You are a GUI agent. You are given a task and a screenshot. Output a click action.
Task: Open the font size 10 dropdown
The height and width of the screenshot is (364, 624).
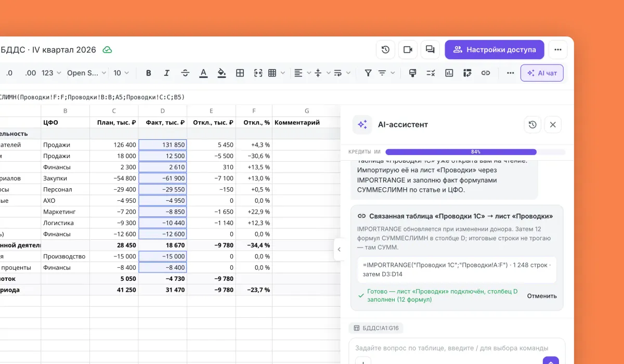click(x=121, y=73)
